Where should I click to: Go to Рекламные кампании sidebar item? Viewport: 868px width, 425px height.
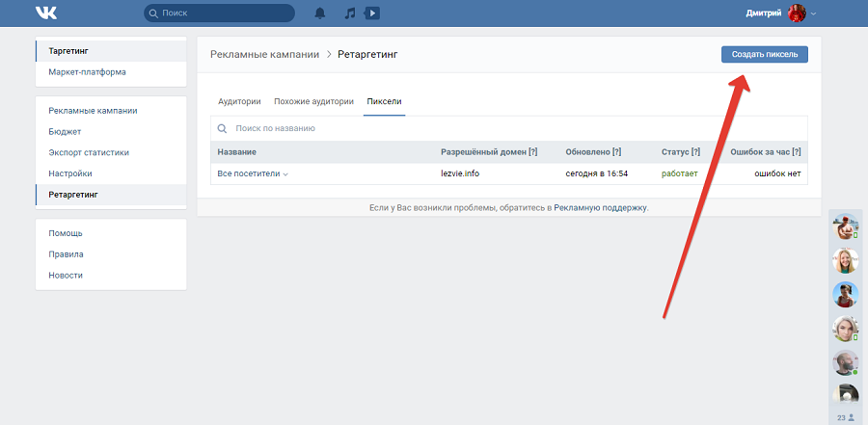pyautogui.click(x=111, y=111)
